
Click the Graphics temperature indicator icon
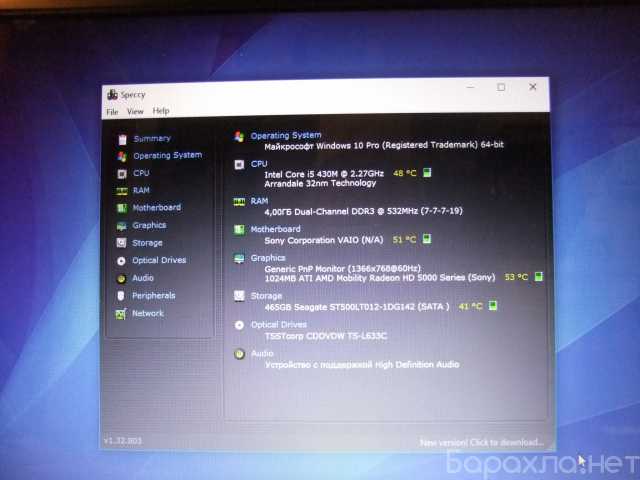tap(539, 276)
